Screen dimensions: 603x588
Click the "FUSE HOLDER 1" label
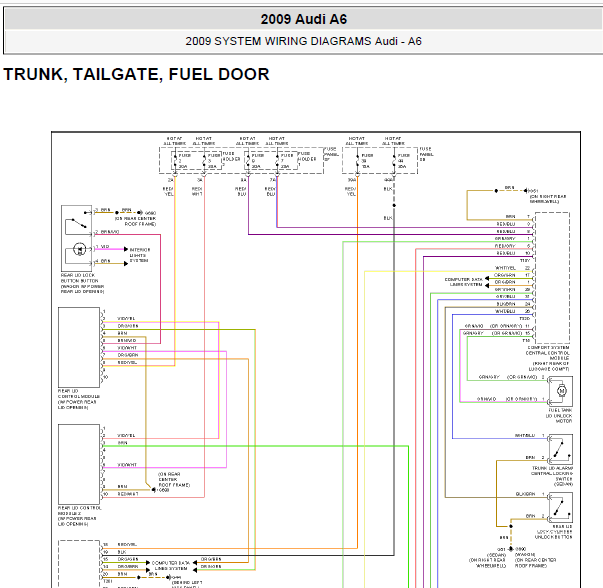[307, 159]
